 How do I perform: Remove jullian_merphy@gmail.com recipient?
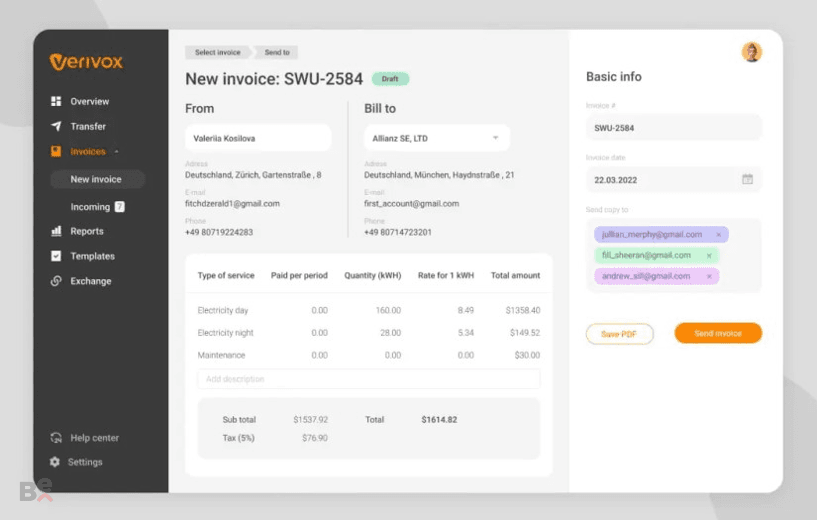(719, 235)
